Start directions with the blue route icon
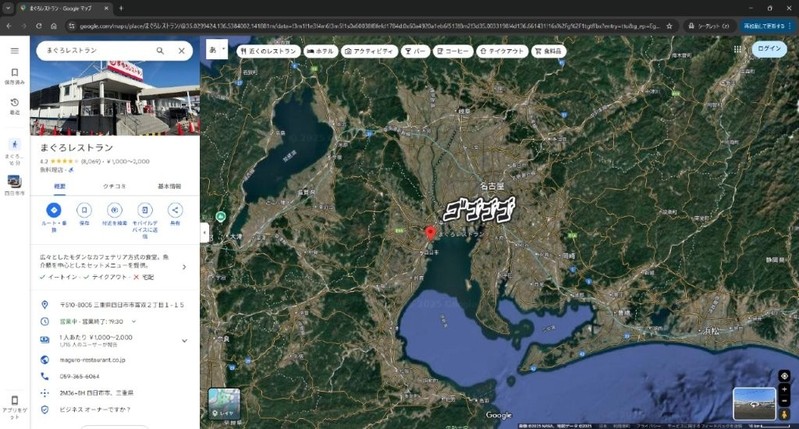The height and width of the screenshot is (429, 799). pos(54,210)
